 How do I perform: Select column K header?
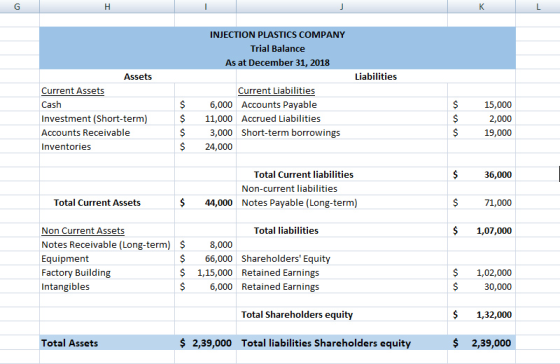click(481, 6)
